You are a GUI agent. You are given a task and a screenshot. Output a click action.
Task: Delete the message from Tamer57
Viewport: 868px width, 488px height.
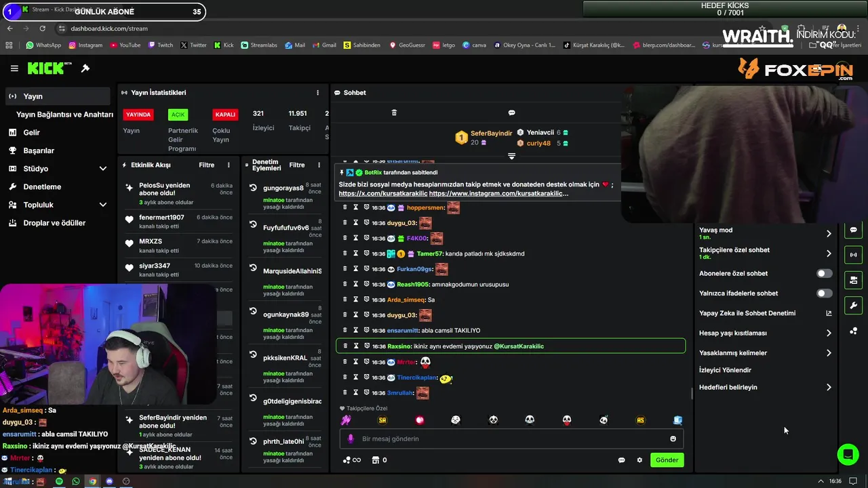point(344,253)
